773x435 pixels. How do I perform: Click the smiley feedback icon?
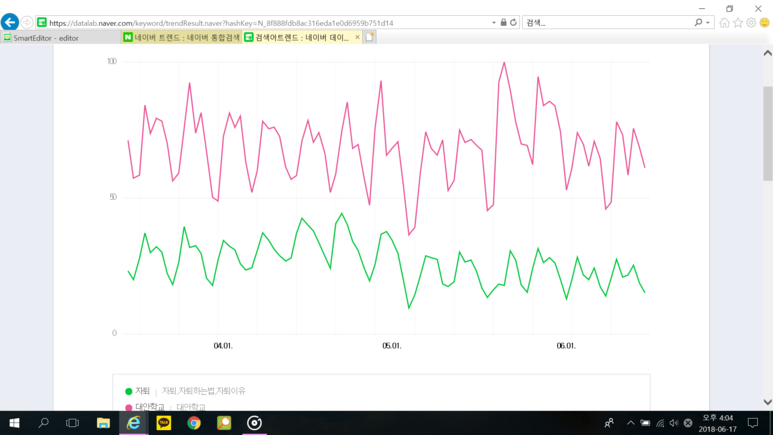click(764, 23)
